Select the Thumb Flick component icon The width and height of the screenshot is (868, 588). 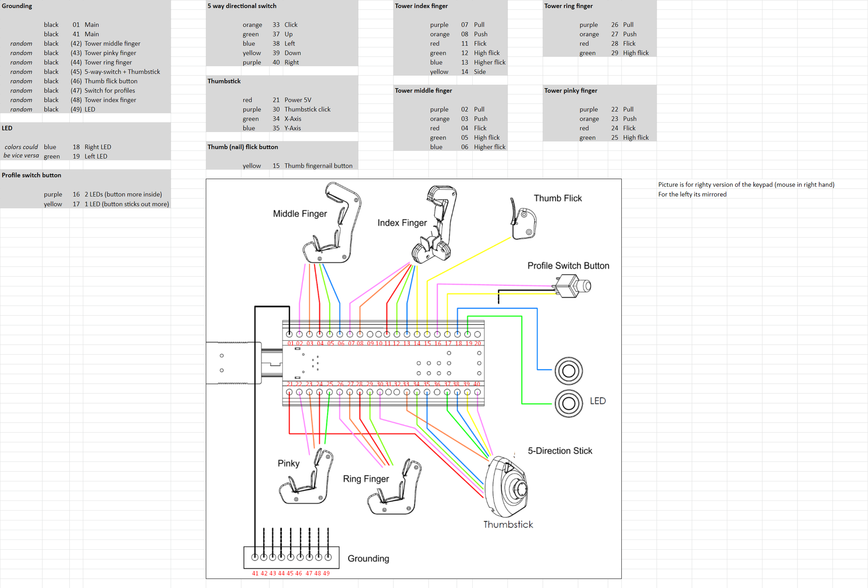click(x=523, y=220)
